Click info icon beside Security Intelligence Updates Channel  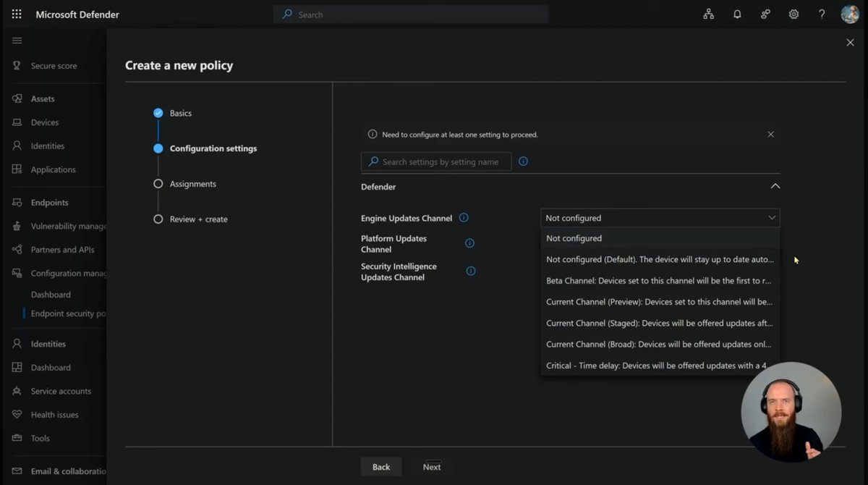[471, 271]
